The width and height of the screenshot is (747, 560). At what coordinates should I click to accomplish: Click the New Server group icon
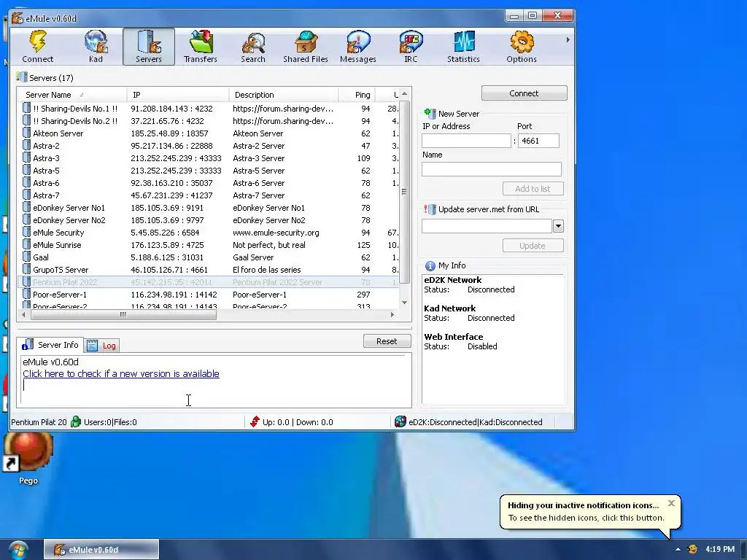pyautogui.click(x=430, y=113)
